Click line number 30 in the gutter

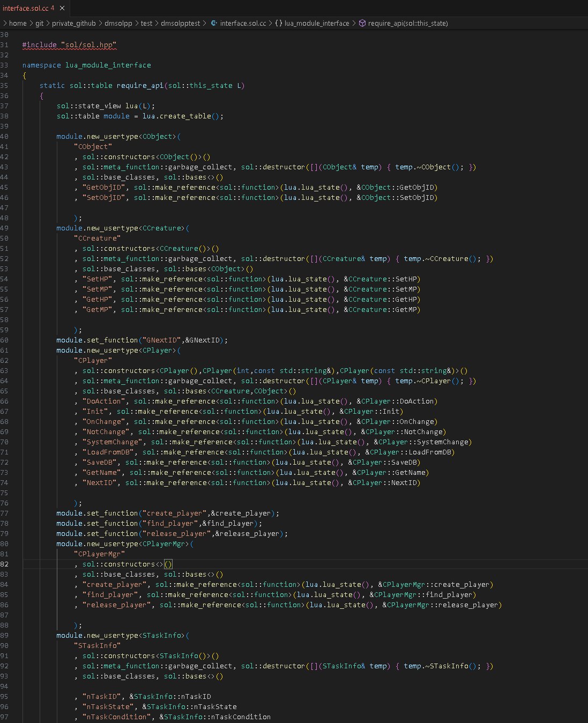point(5,34)
